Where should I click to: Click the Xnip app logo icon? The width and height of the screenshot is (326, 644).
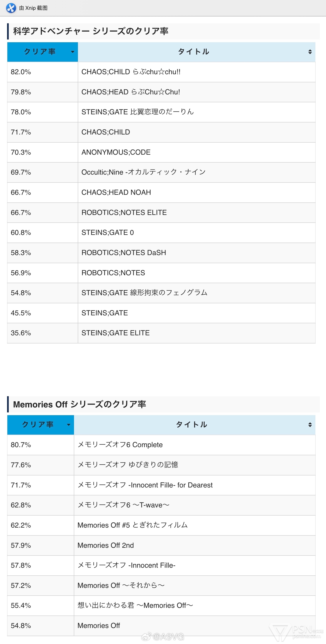11,8
